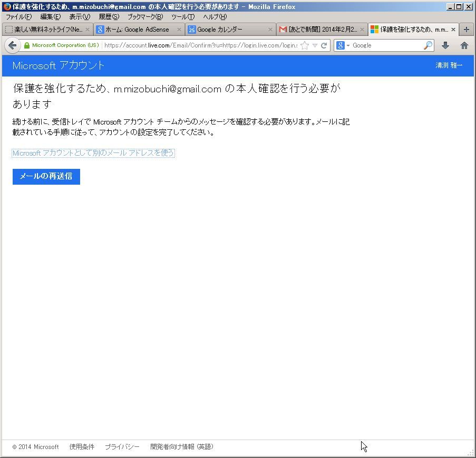
Task: Switch to [あとで新聞] Gmail tab
Action: pyautogui.click(x=322, y=30)
